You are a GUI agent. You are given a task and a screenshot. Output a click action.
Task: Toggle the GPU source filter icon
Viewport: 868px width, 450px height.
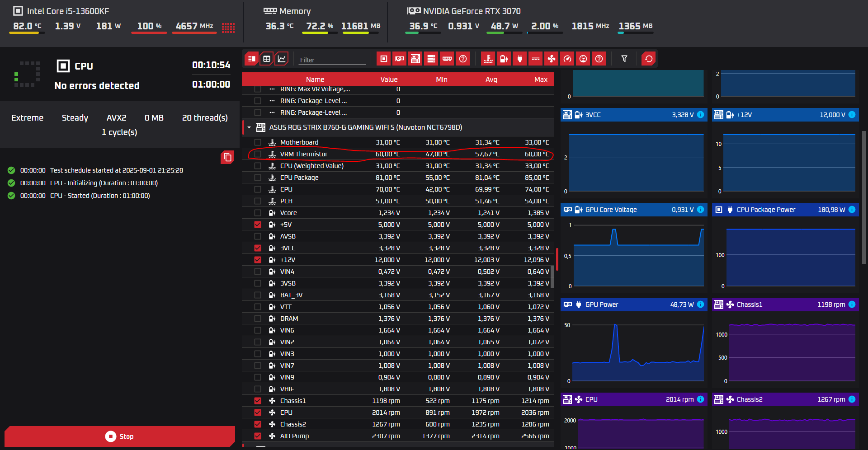400,59
